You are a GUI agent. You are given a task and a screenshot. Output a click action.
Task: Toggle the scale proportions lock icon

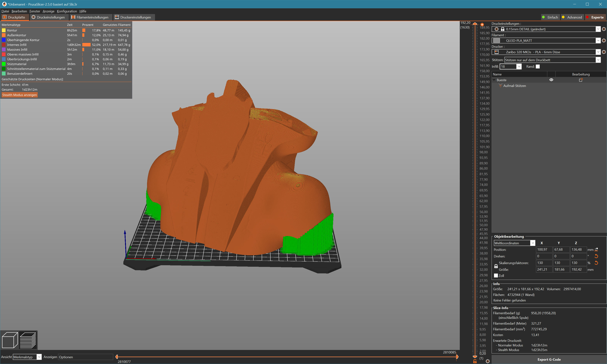click(496, 266)
